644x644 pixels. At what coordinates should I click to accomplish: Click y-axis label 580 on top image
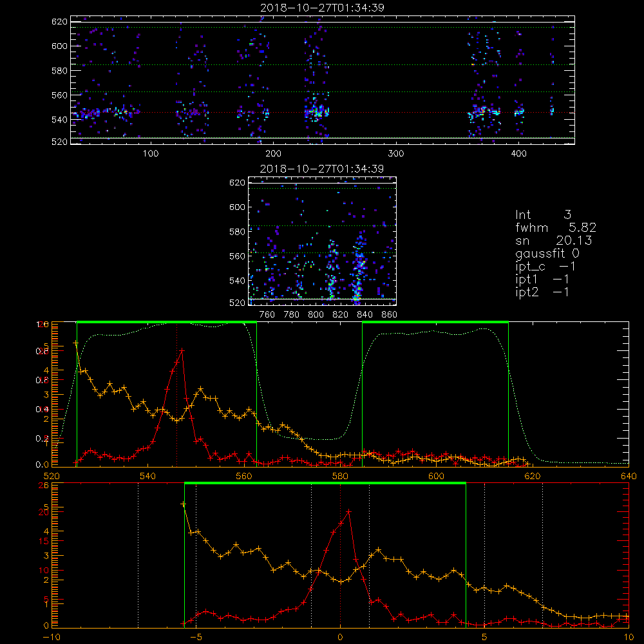tap(59, 71)
